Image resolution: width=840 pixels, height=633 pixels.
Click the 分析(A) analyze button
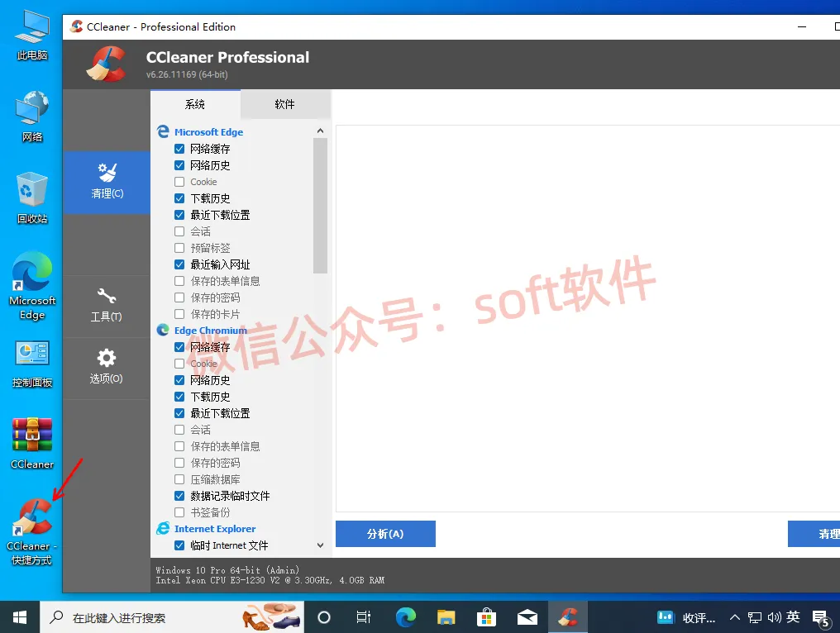tap(385, 533)
